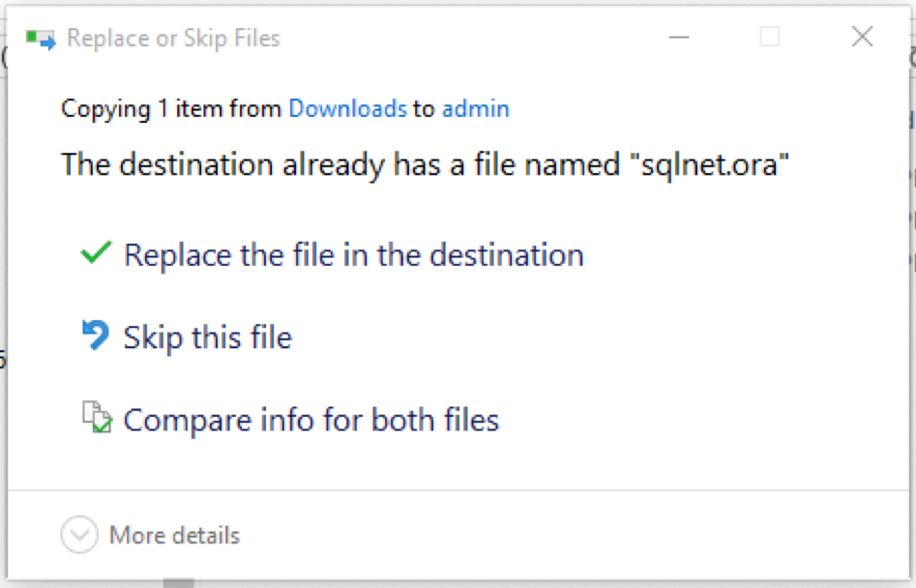Image resolution: width=916 pixels, height=588 pixels.
Task: Open the admin destination folder link
Action: coord(475,109)
